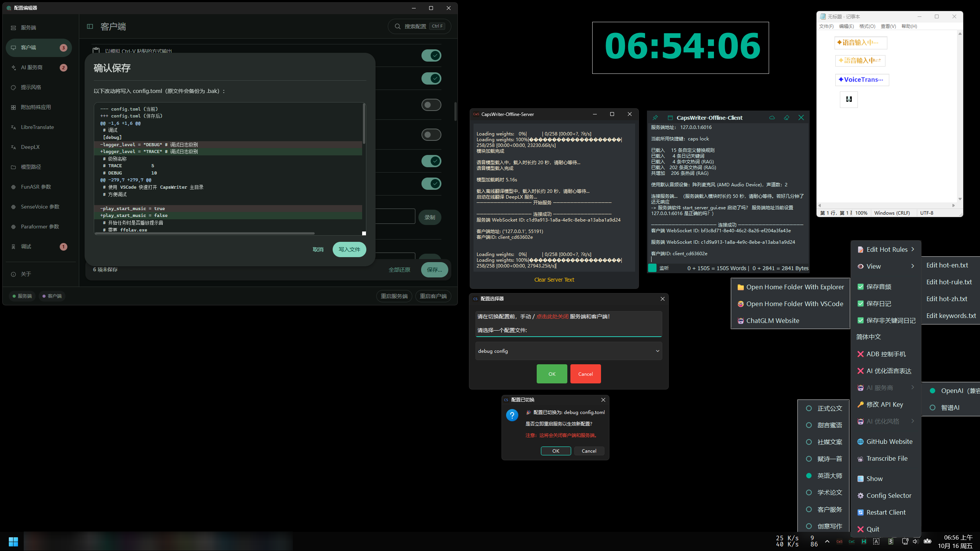Open the debug config dropdown in 配置选择器
This screenshot has height=551, width=980.
568,351
